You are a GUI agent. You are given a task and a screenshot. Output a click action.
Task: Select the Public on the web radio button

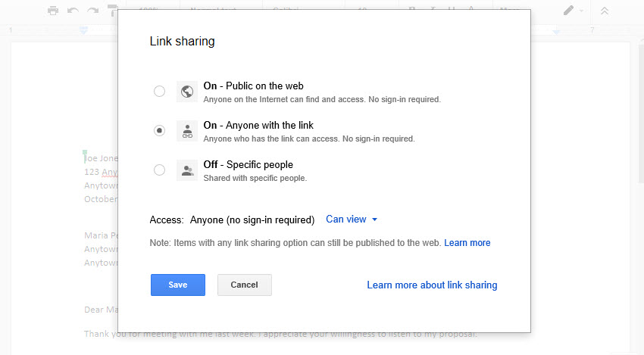pyautogui.click(x=159, y=92)
